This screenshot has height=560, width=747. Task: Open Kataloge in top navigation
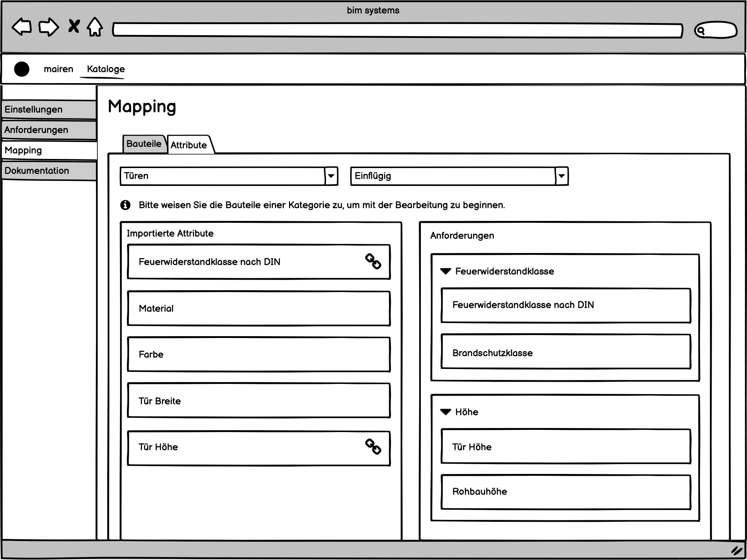pyautogui.click(x=106, y=69)
